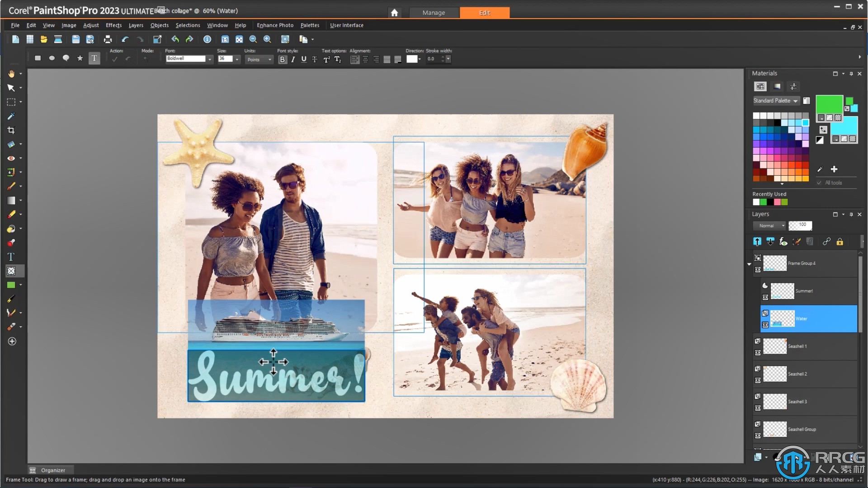
Task: Select the Selection tool in toolbar
Action: tap(10, 102)
